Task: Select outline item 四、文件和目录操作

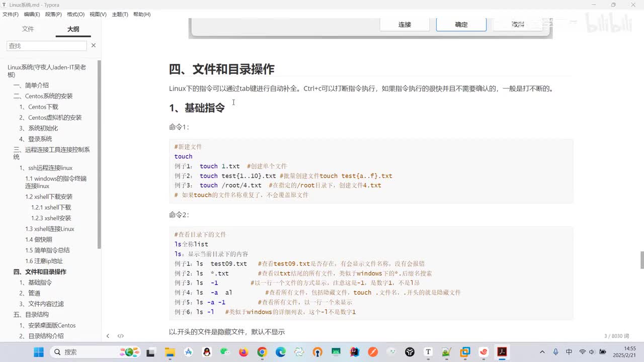Action: [x=40, y=271]
